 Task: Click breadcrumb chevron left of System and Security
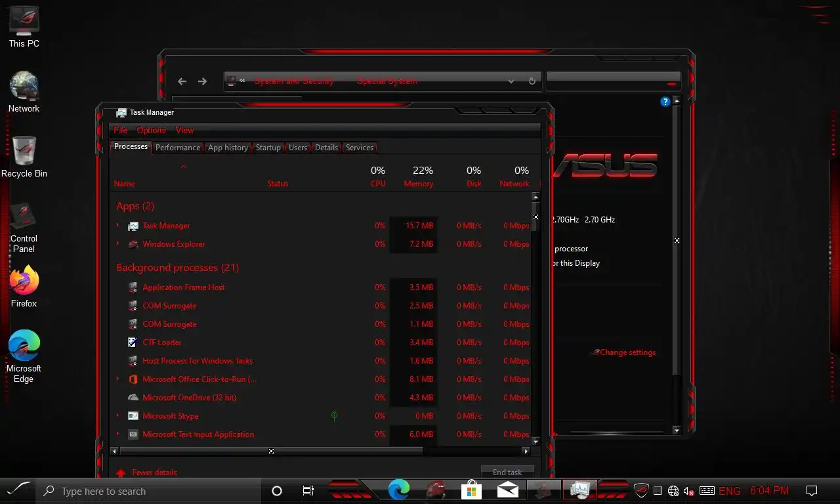click(242, 81)
